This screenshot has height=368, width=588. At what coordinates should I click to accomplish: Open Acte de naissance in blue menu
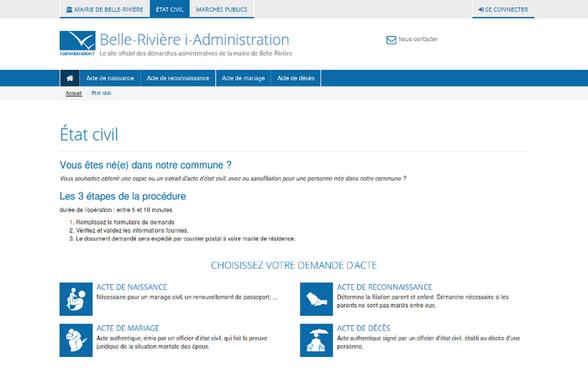tap(110, 78)
